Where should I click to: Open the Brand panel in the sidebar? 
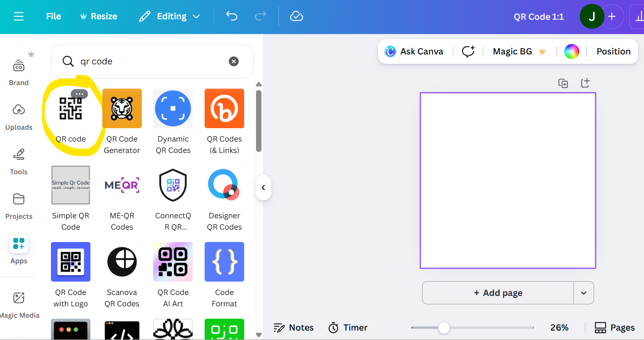coord(19,72)
